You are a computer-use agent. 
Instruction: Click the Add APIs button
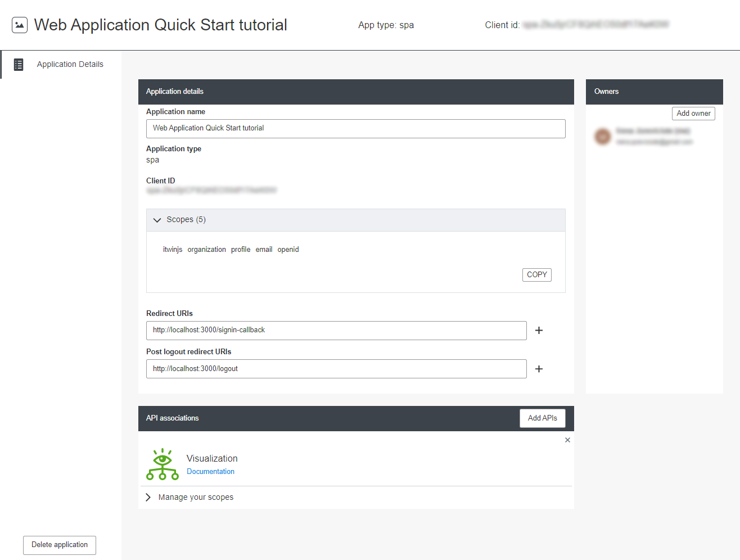tap(542, 418)
